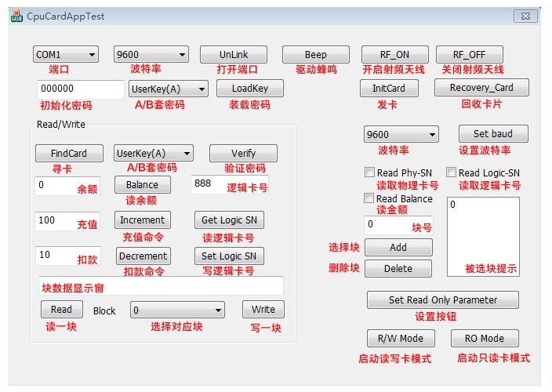Click the logic card number field 888
Screen dimensions: 552x392
pos(230,185)
